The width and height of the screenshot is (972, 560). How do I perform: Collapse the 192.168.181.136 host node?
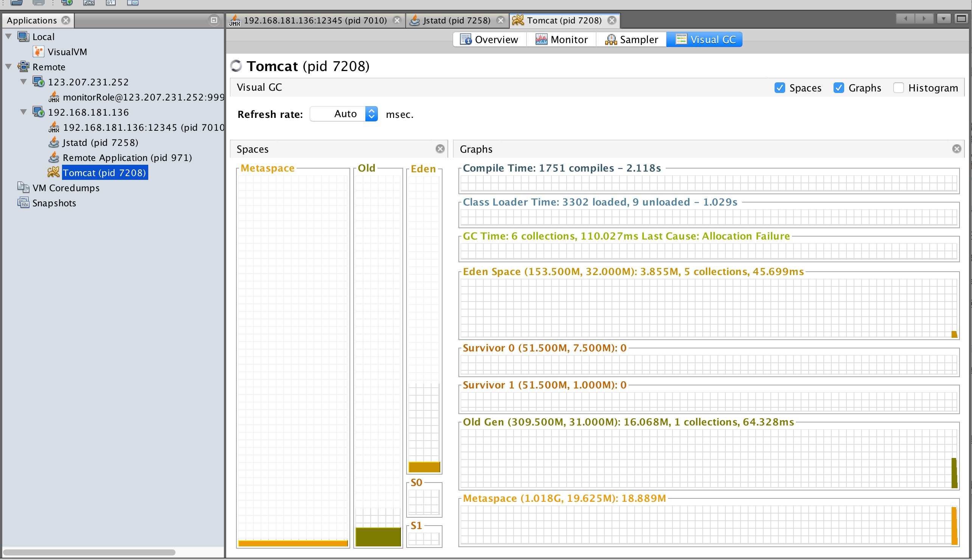point(23,112)
